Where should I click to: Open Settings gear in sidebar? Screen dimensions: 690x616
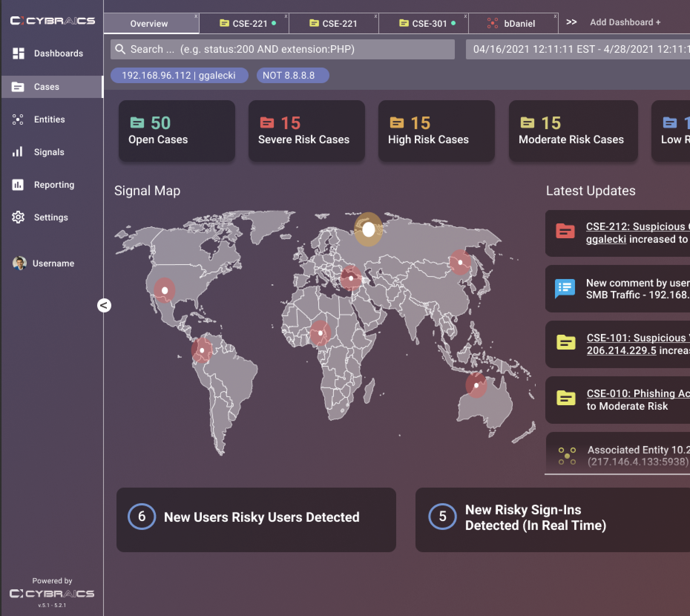pyautogui.click(x=18, y=217)
